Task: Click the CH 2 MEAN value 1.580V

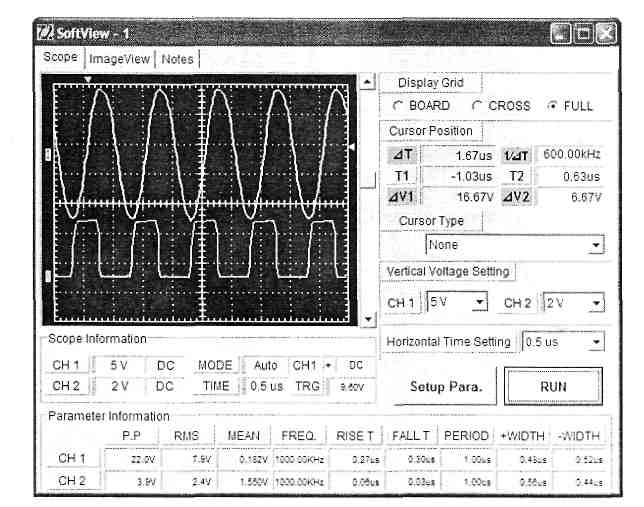Action: (243, 482)
